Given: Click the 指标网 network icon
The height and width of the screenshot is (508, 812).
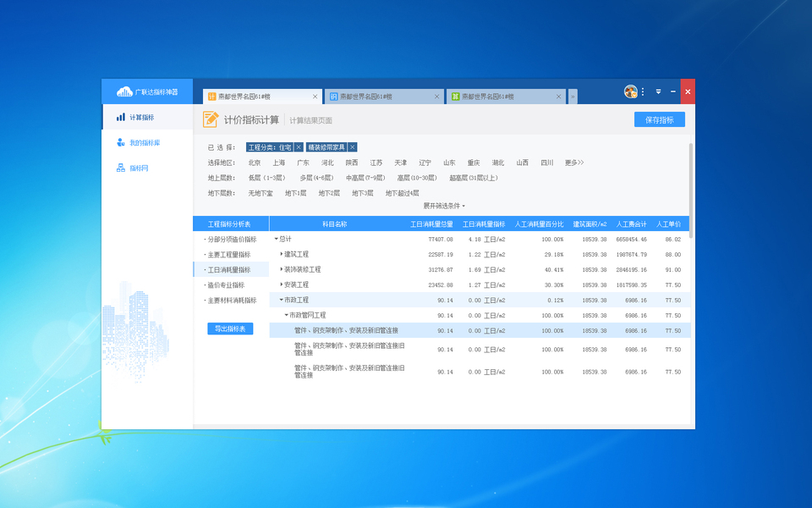Looking at the screenshot, I should tap(121, 168).
